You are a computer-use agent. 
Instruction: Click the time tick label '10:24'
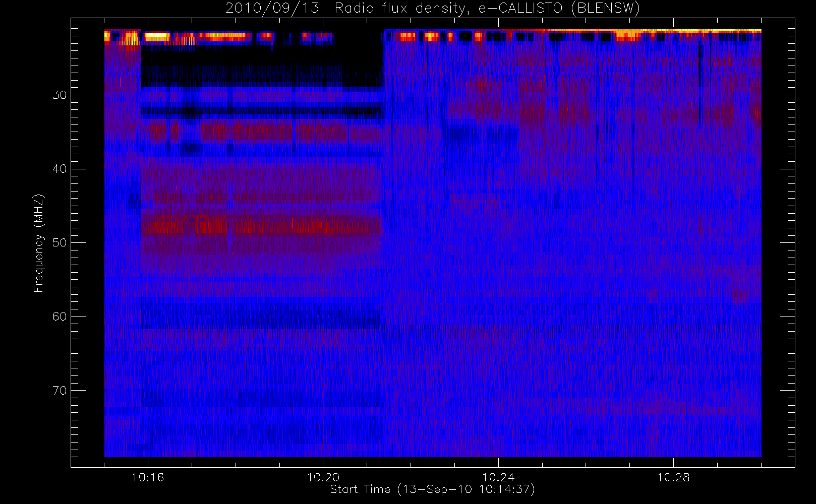[x=498, y=477]
